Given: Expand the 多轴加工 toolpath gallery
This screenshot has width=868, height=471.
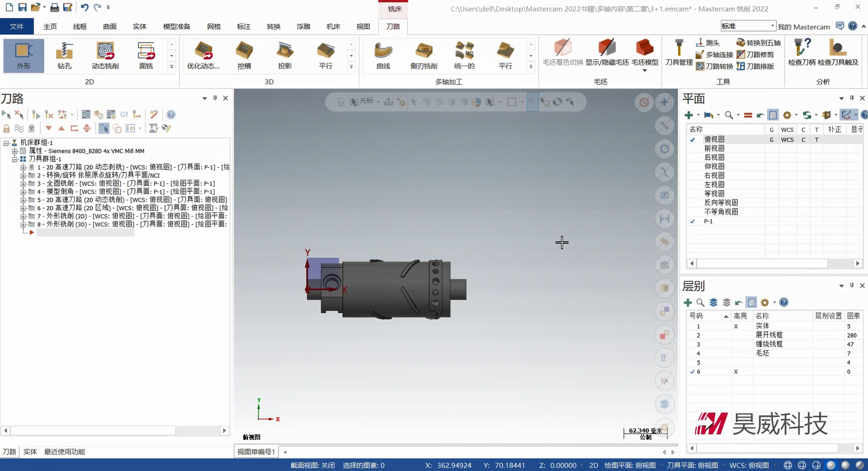Looking at the screenshot, I should [531, 67].
